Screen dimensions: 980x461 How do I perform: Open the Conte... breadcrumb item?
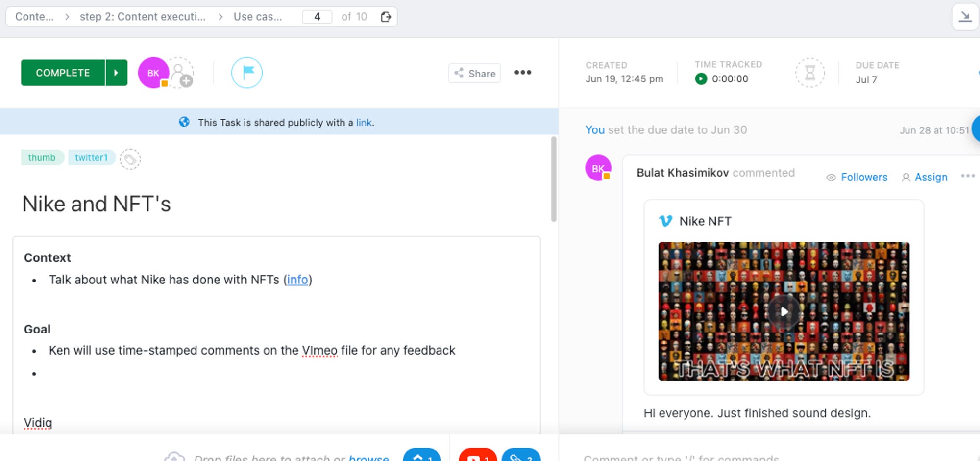[34, 17]
